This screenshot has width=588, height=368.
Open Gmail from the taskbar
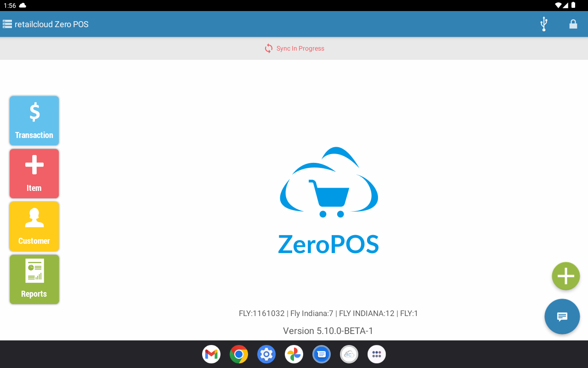[211, 354]
